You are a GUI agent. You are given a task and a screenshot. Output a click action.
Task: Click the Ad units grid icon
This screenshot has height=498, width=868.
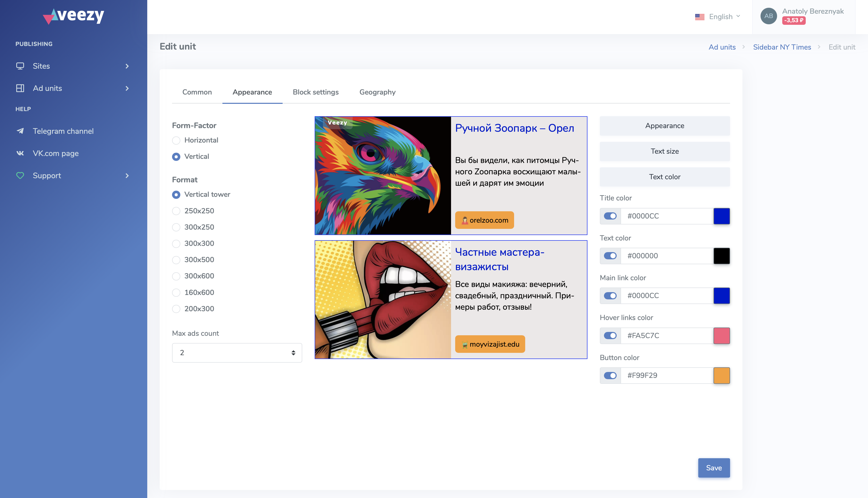(20, 88)
